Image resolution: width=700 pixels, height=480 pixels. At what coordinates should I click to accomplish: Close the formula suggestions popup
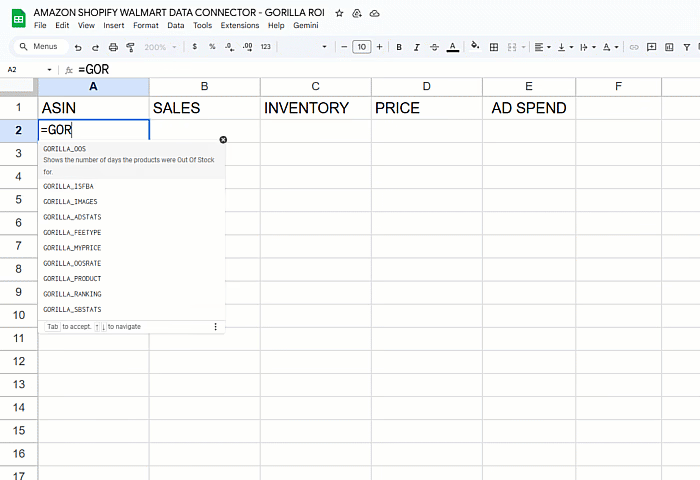point(223,140)
